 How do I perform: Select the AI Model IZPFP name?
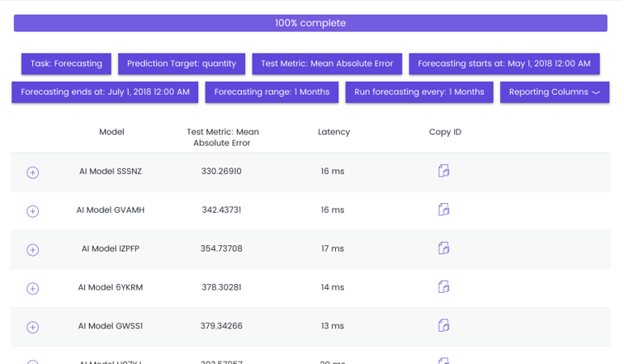110,248
